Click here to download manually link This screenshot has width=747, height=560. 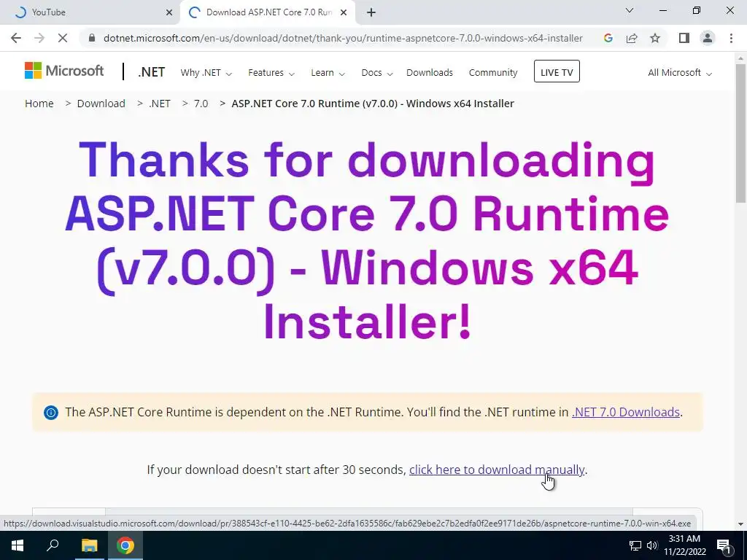[496, 470]
